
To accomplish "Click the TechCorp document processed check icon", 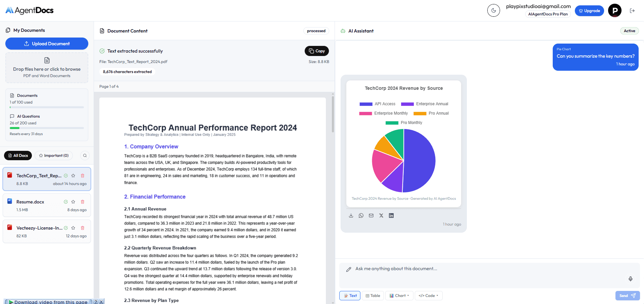I will point(66,176).
